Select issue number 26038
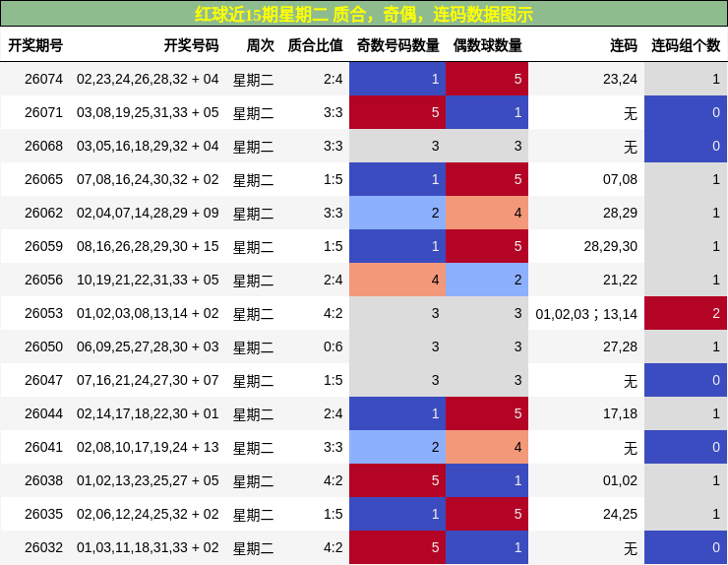The width and height of the screenshot is (728, 565). pos(43,480)
